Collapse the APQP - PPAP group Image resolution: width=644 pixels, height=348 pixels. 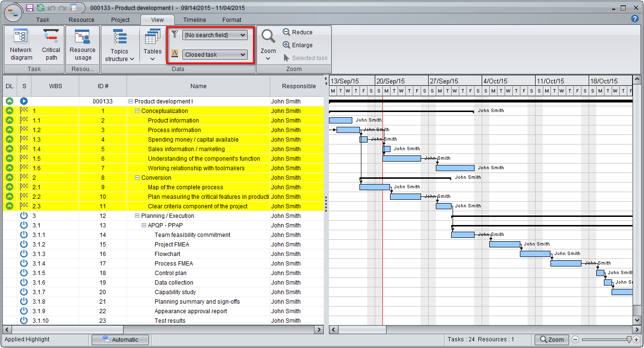pos(144,225)
